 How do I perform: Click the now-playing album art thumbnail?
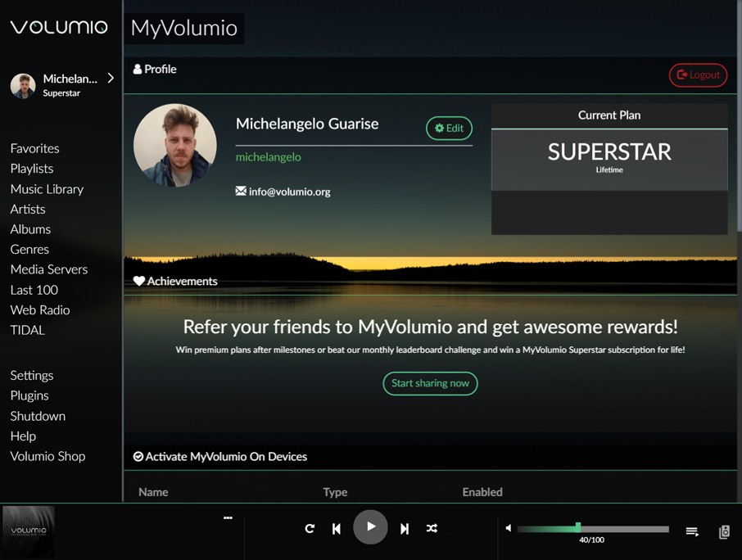(x=29, y=531)
